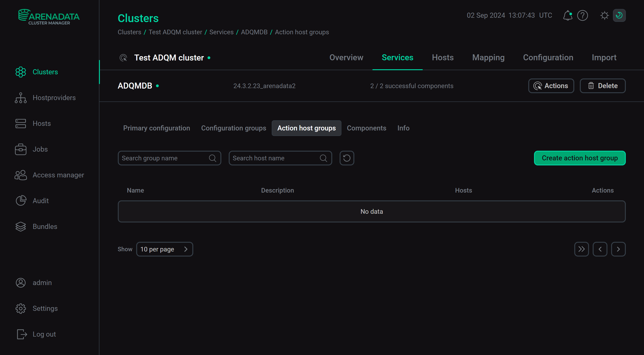The height and width of the screenshot is (355, 644).
Task: Follow the Clusters breadcrumb link
Action: (130, 32)
